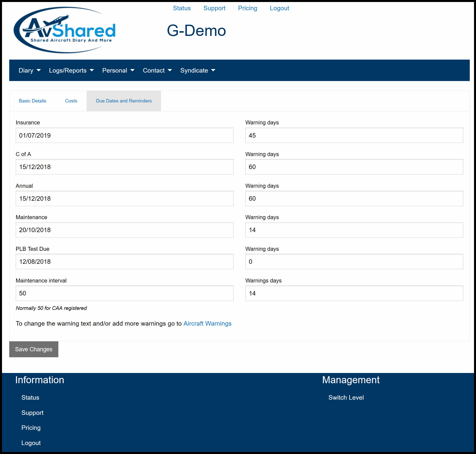This screenshot has height=454, width=476.
Task: Open Support in the footer Information list
Action: pyautogui.click(x=32, y=413)
